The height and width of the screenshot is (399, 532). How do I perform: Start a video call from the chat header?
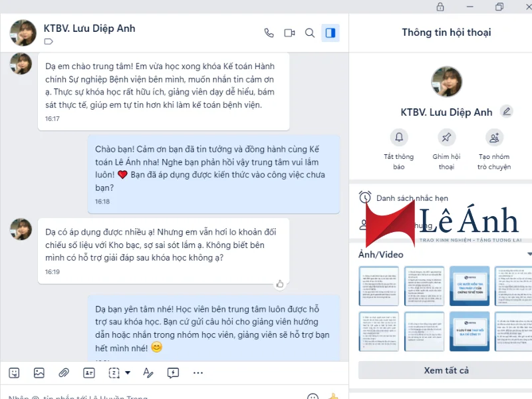pos(289,33)
